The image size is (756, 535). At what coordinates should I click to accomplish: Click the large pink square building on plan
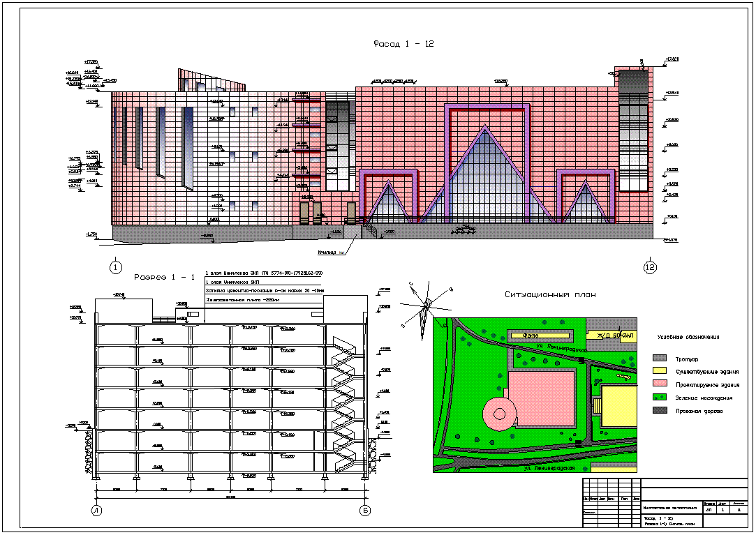(542, 400)
